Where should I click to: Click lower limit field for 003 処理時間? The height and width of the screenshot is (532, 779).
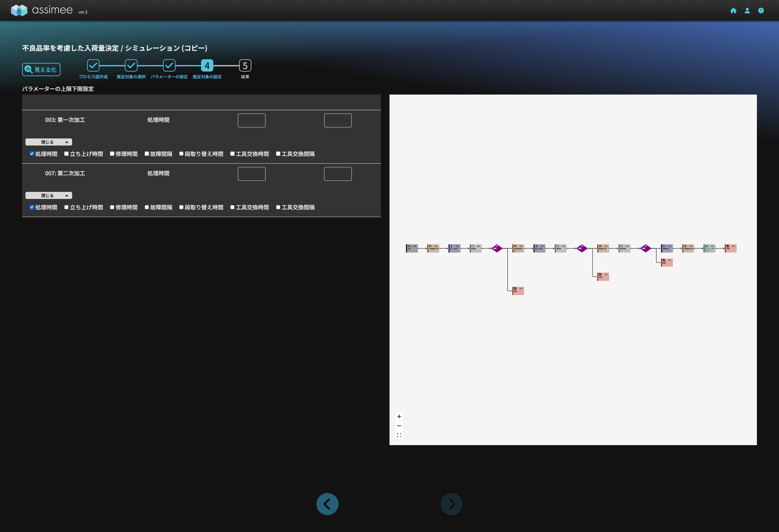251,120
